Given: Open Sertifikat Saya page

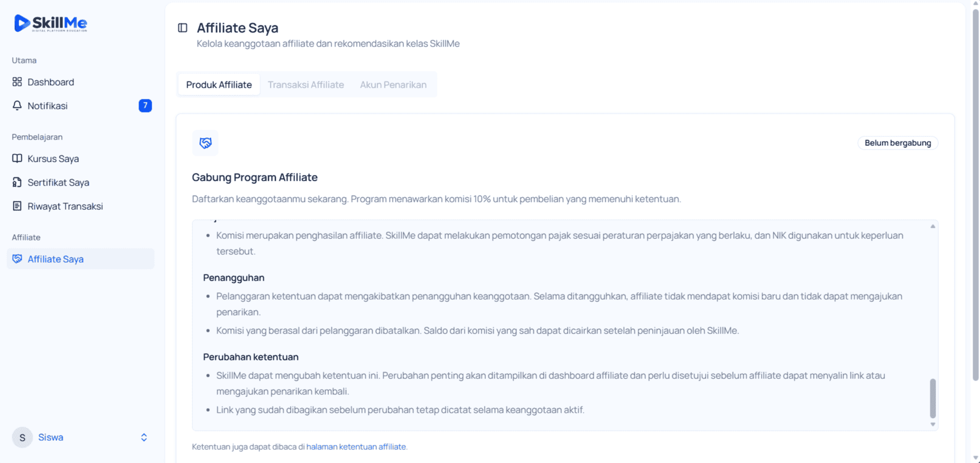Looking at the screenshot, I should (80, 182).
